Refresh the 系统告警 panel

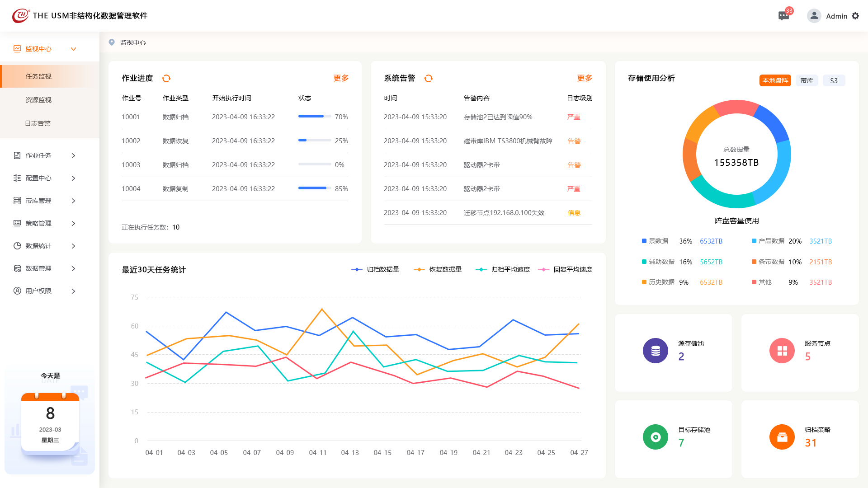tap(429, 79)
